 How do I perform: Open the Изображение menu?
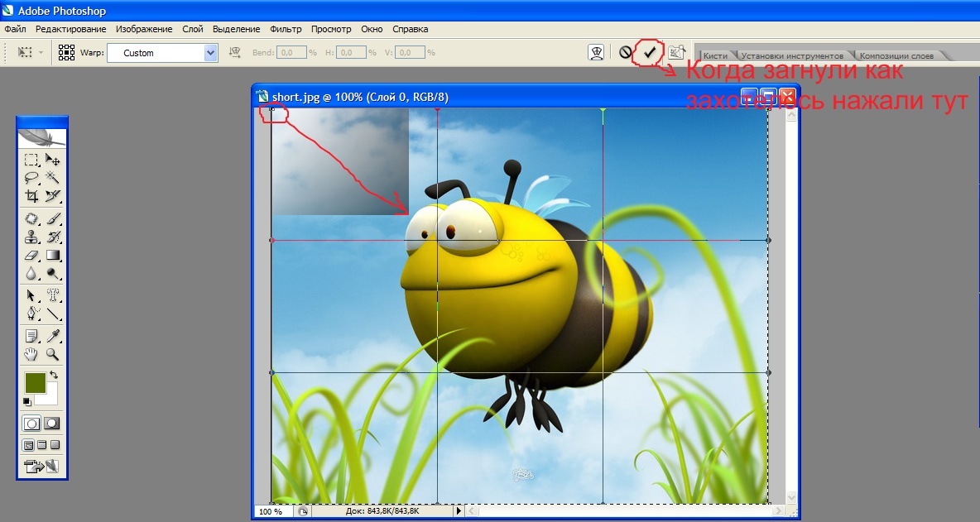144,29
